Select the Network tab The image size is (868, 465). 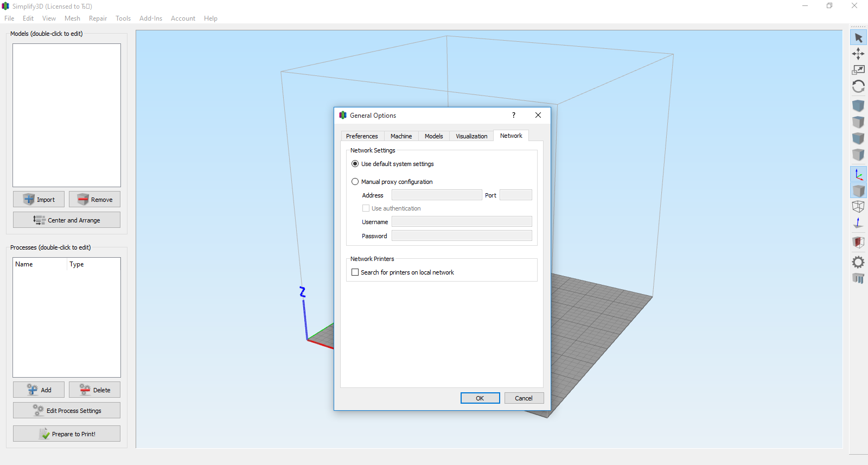[x=511, y=136]
